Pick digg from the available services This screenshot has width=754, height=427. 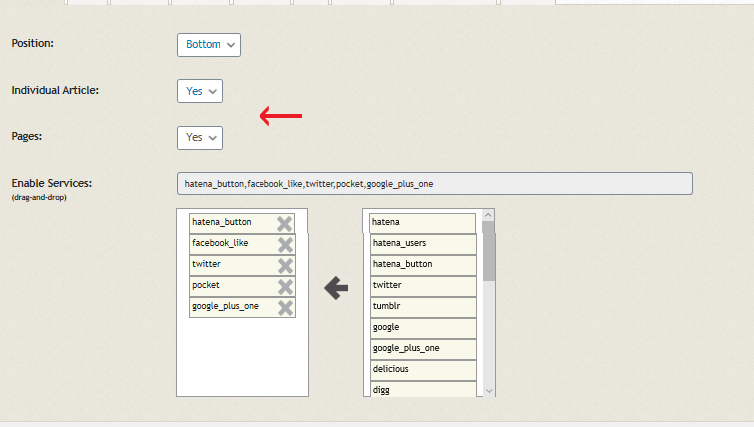[x=423, y=389]
